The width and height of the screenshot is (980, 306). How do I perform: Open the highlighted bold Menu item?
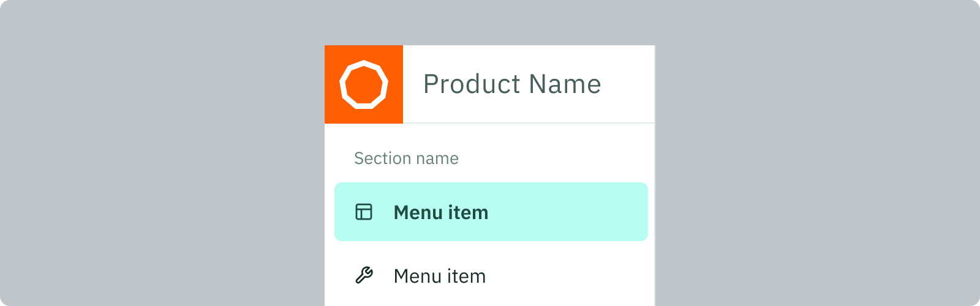[441, 212]
